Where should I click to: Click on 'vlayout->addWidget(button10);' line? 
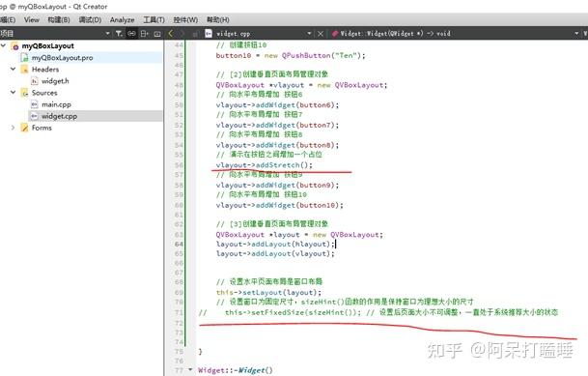pos(279,205)
